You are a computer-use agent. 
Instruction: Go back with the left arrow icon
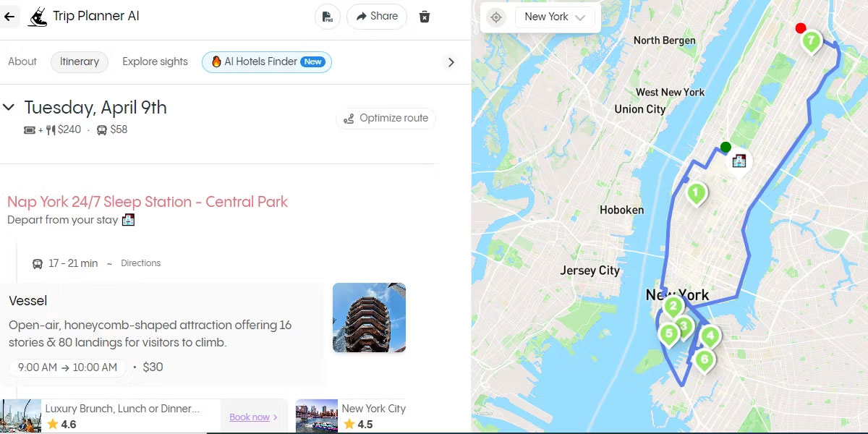[x=9, y=16]
